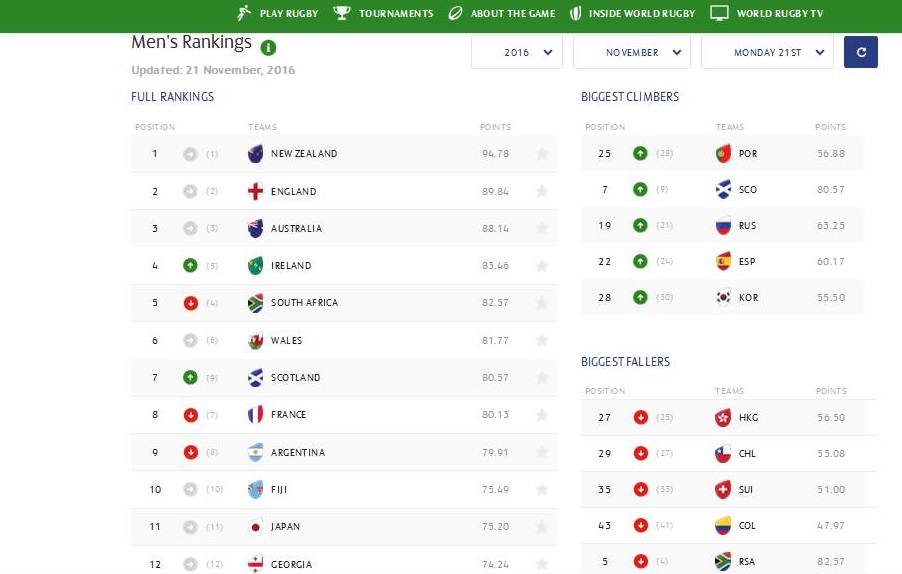Select the Fiji ranking row points

[495, 490]
